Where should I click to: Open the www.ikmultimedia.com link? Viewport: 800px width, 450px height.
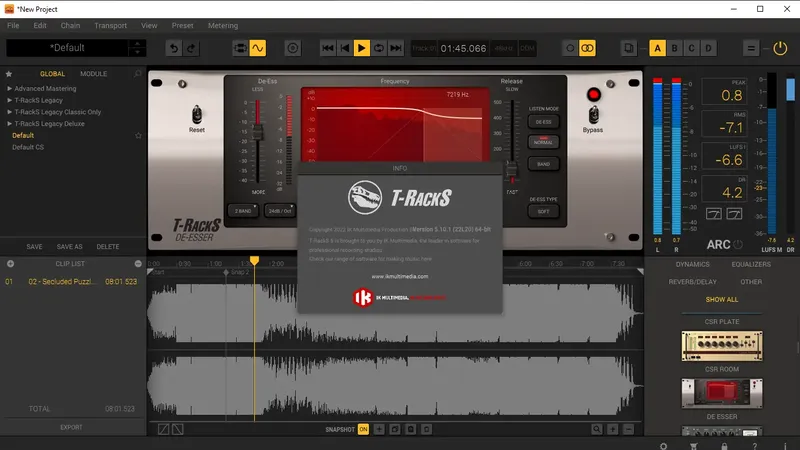click(400, 276)
